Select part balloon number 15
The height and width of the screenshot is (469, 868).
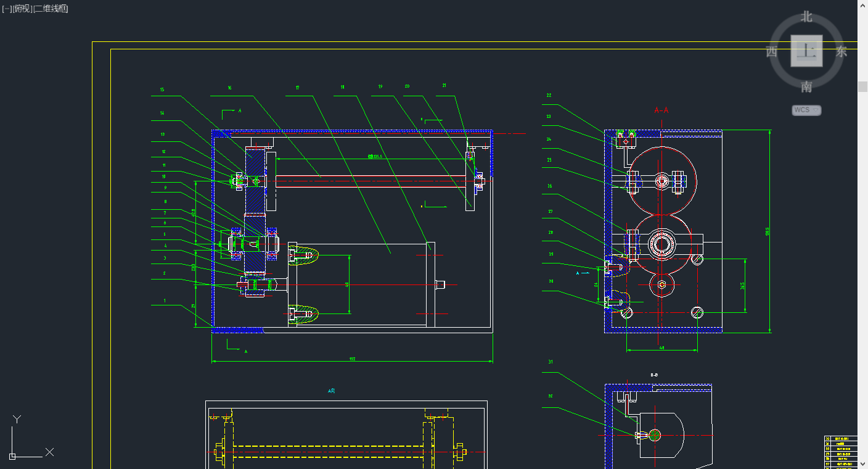[x=162, y=90]
